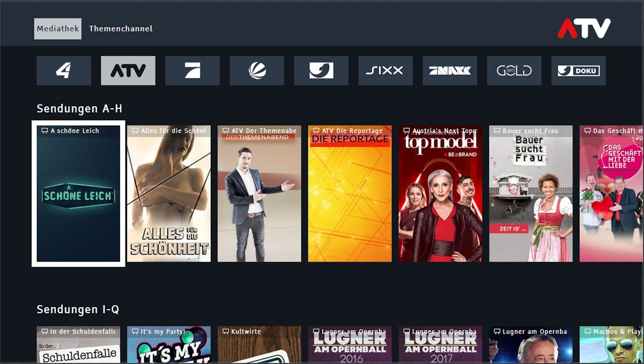Click the TV icon beside Kultwirte

point(226,331)
